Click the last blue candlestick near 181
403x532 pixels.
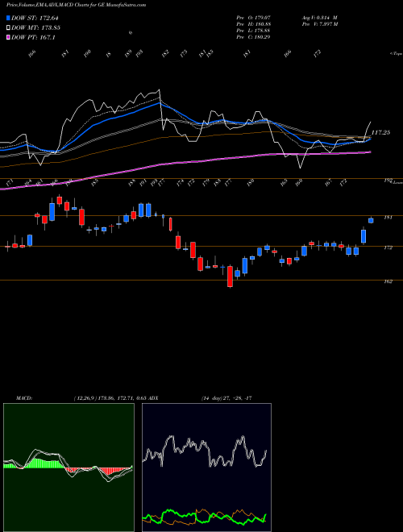[371, 221]
